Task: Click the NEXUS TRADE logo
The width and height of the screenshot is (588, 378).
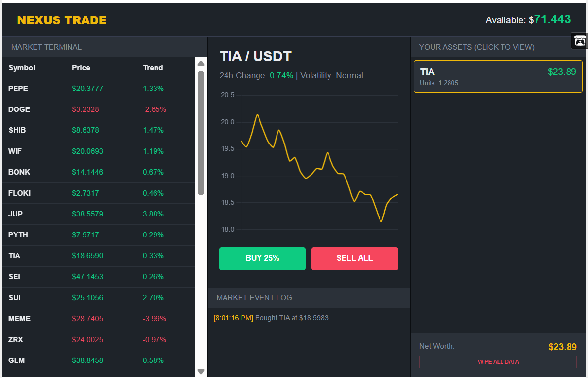Action: pyautogui.click(x=62, y=20)
